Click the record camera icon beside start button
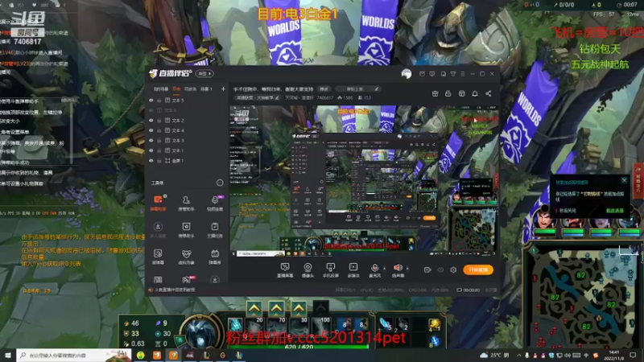The width and height of the screenshot is (644, 362). coord(427,269)
